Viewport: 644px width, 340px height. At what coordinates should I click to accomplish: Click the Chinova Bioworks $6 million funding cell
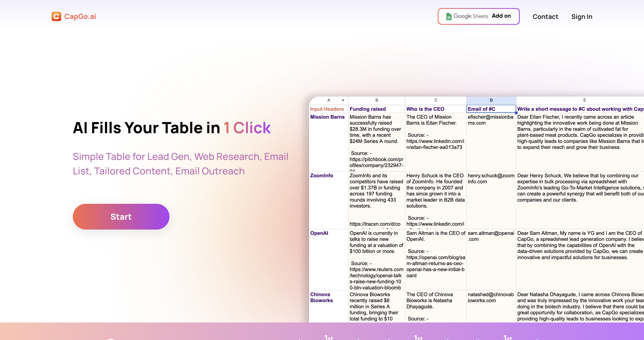377,306
